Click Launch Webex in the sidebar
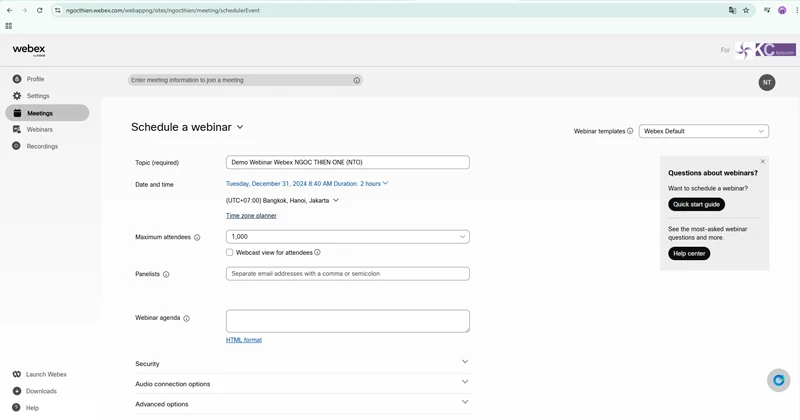The image size is (800, 420). (x=40, y=375)
